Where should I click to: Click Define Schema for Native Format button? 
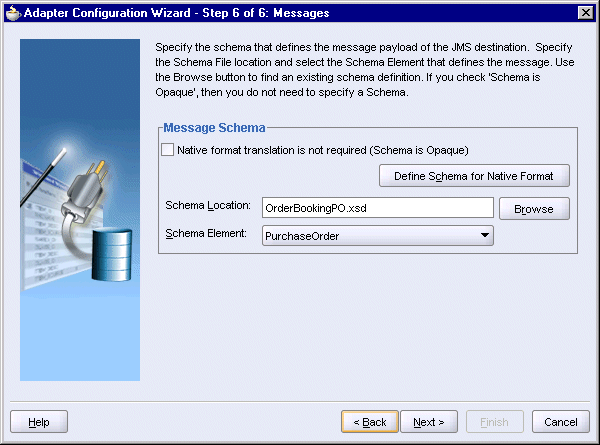(x=474, y=176)
